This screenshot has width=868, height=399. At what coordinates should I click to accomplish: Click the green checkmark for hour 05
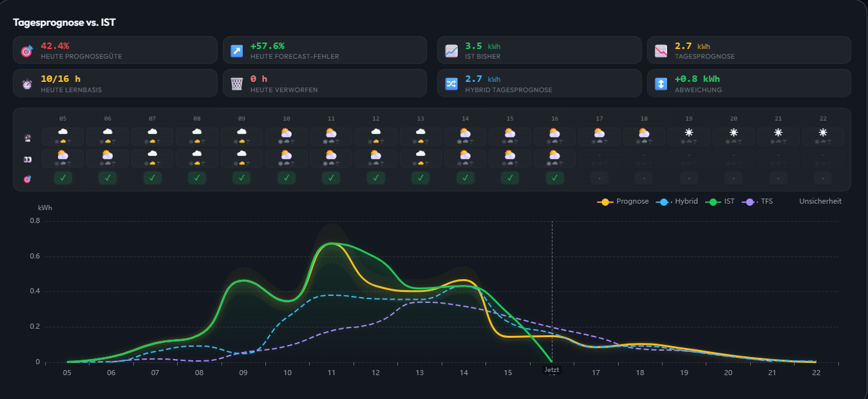pos(62,178)
